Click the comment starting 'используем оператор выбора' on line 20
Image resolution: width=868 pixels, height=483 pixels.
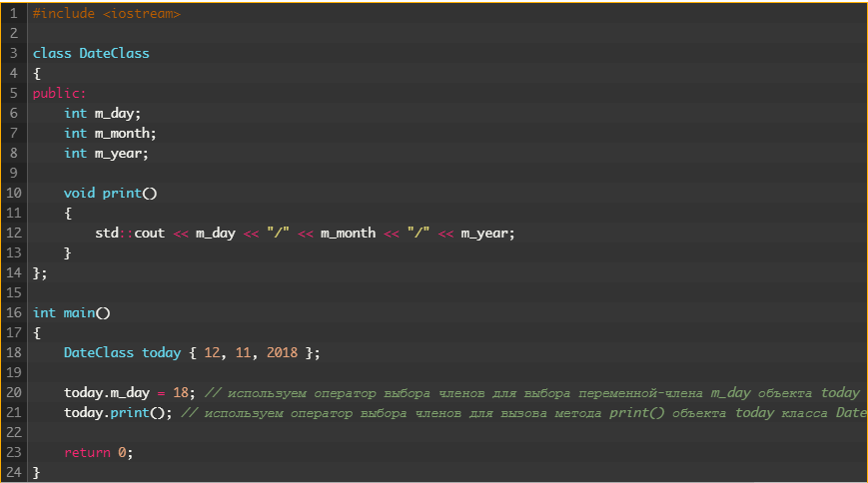(532, 393)
